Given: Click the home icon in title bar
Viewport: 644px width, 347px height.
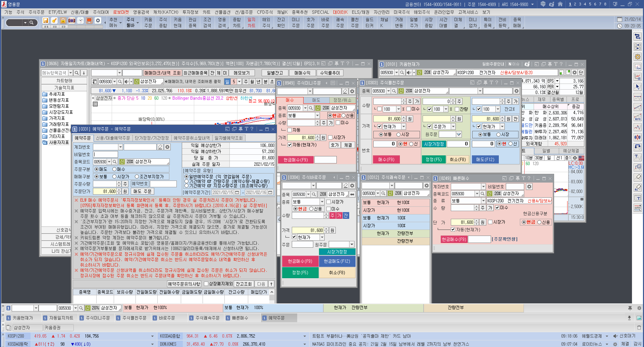Looking at the screenshot, I should [560, 4].
